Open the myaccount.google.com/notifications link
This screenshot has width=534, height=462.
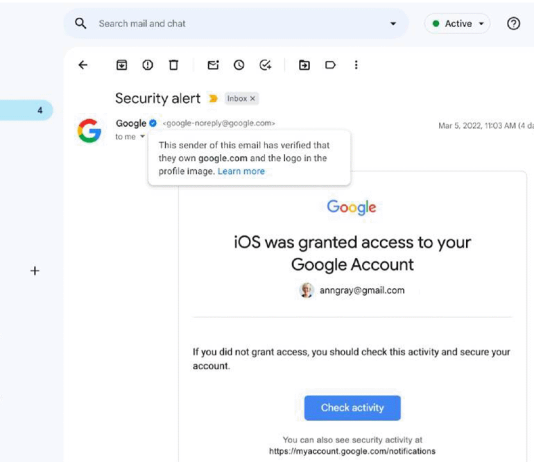(x=352, y=451)
